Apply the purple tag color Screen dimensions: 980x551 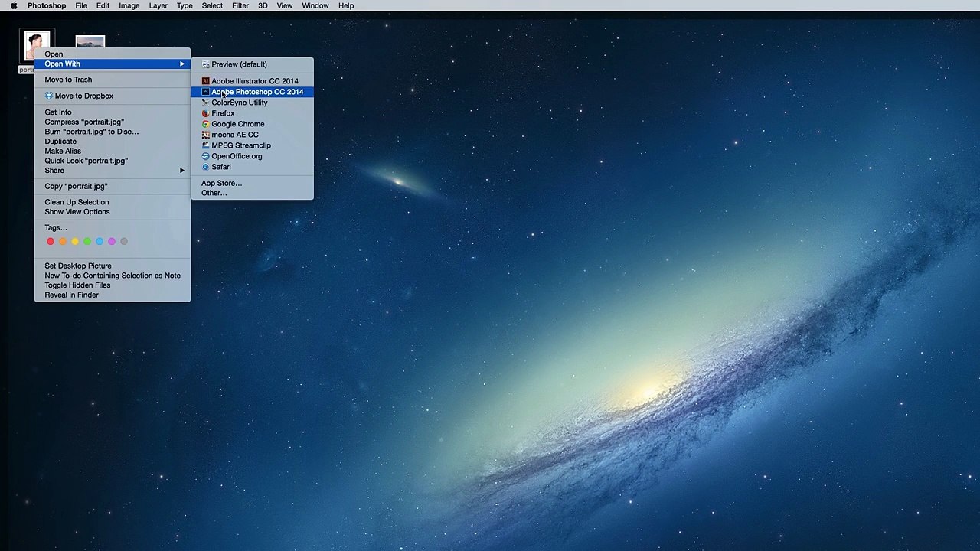[112, 242]
